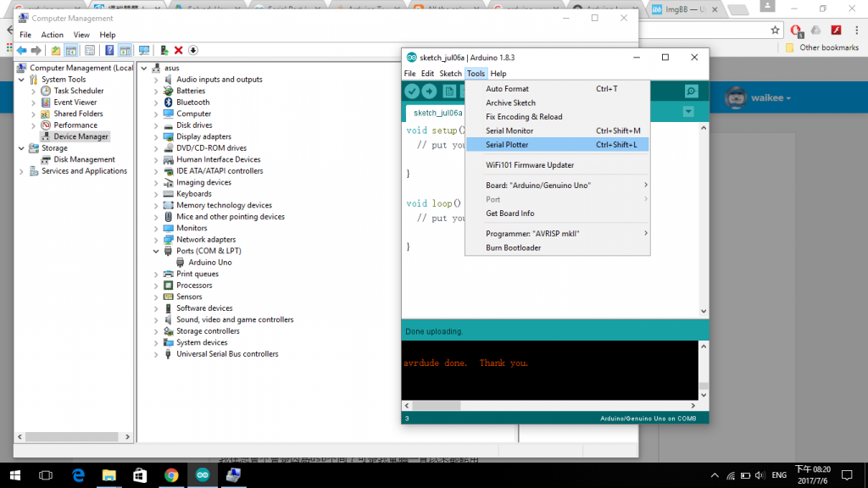The height and width of the screenshot is (488, 868).
Task: Open Programmer "AVRISP mkII" submenu
Action: [558, 234]
